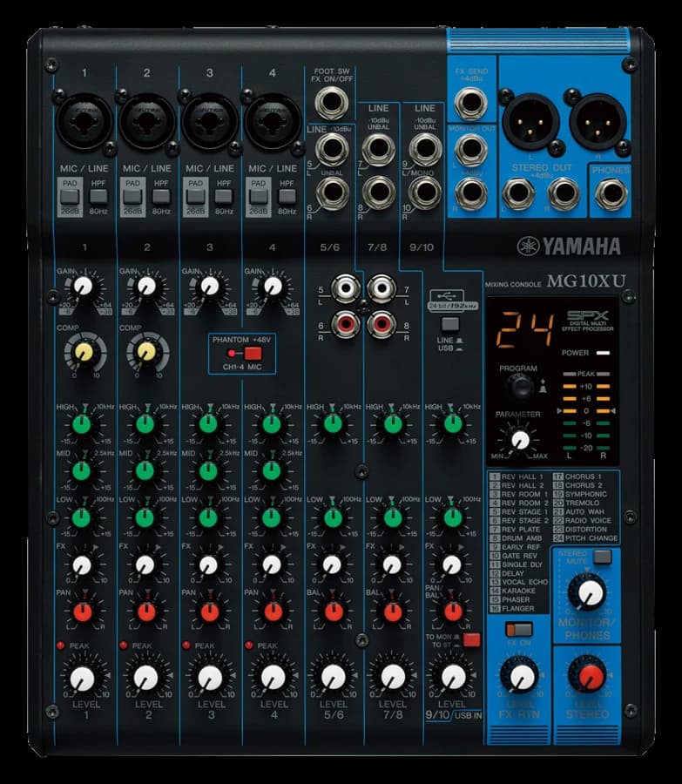Click the MONITOR OUT L jack
Viewport: 682px width, 784px height.
(x=470, y=149)
